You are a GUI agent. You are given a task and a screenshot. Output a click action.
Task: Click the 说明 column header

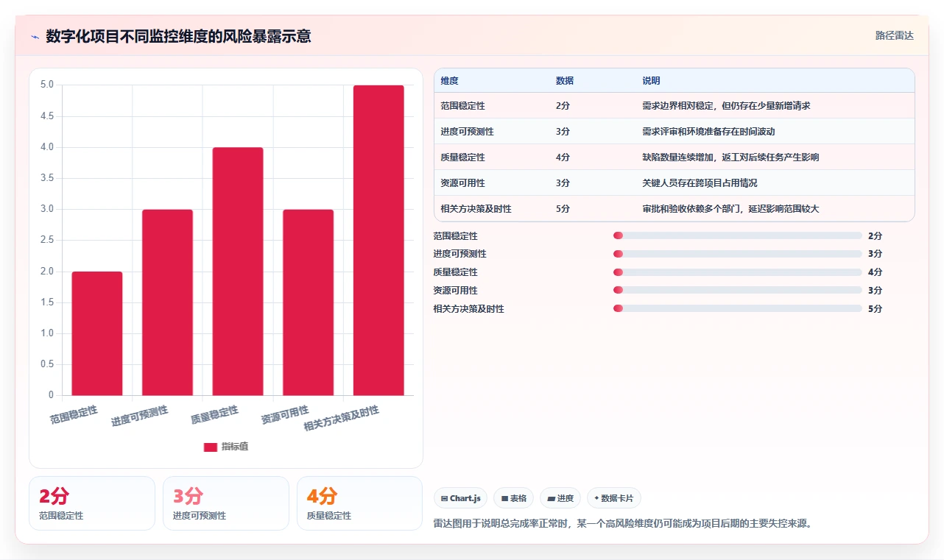point(651,81)
